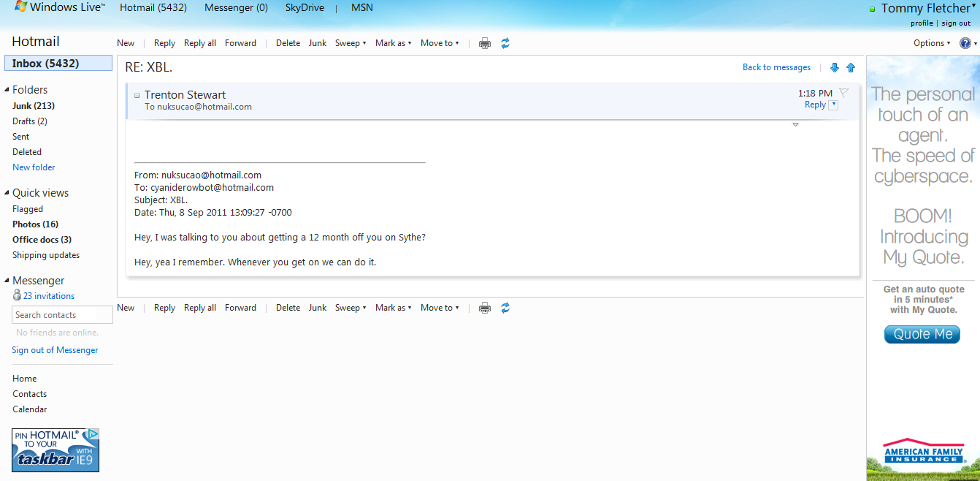Open top Mark as dropdown
The width and height of the screenshot is (980, 481).
point(394,43)
